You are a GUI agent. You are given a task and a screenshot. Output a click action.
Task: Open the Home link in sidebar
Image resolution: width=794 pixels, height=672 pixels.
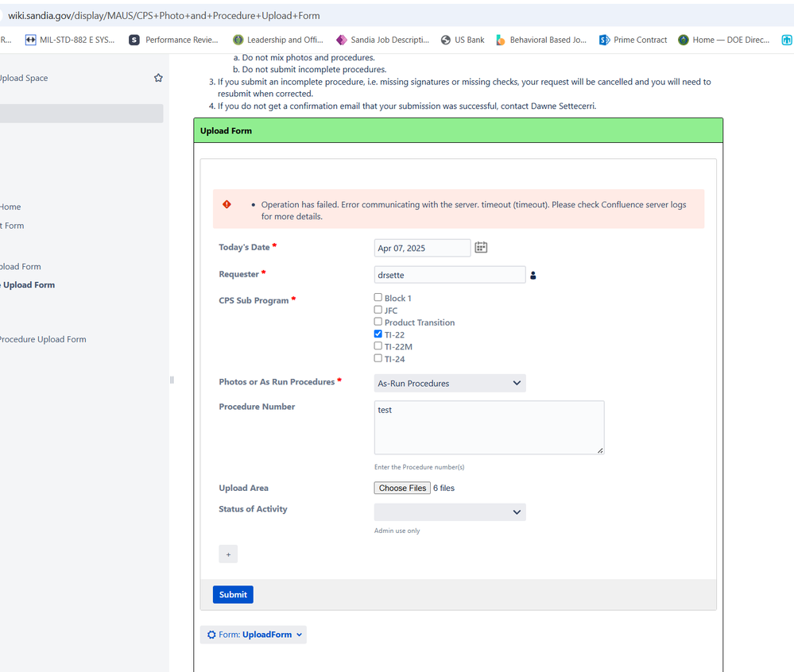tap(10, 207)
